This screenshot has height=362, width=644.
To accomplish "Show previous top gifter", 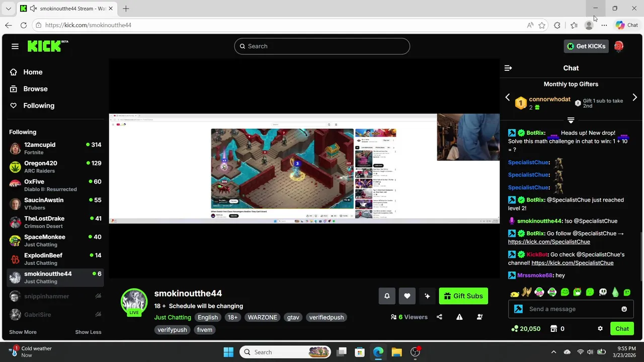I will click(508, 98).
